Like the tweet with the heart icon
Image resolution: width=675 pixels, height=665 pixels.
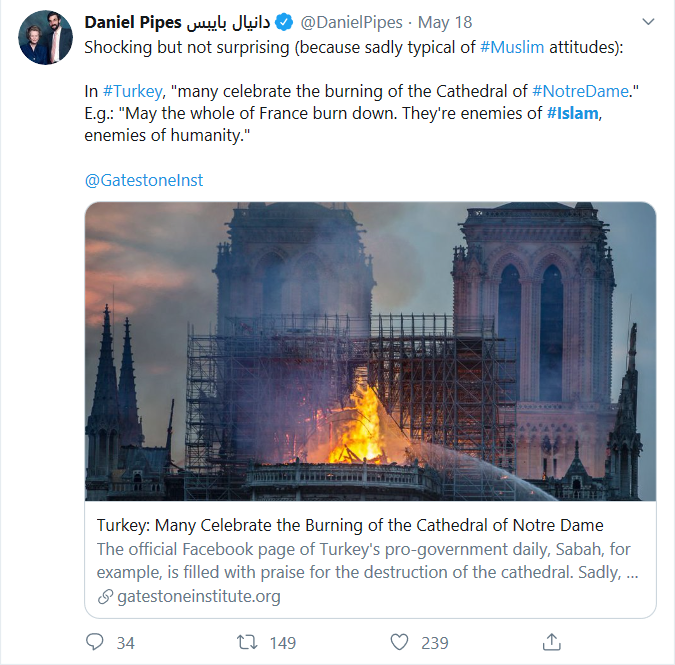[x=399, y=642]
